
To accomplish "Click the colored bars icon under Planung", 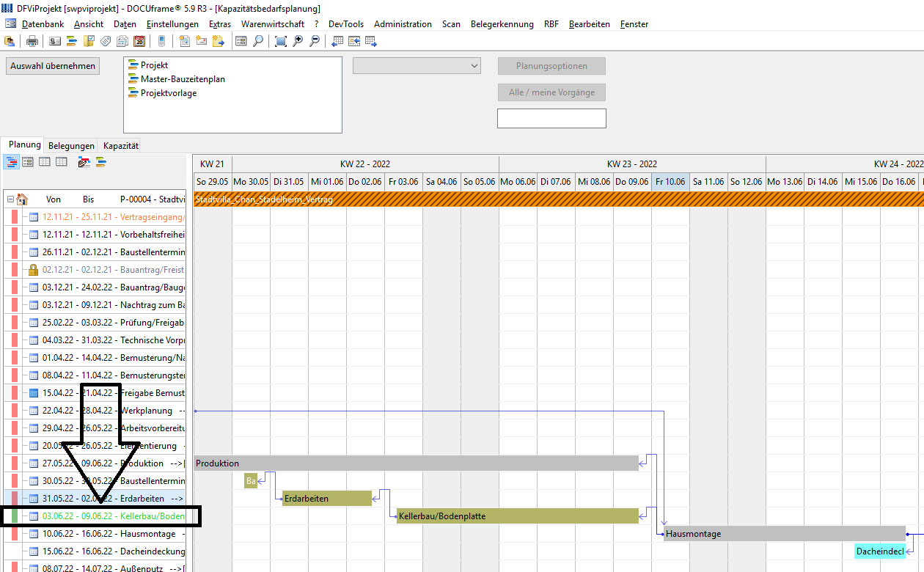I will (x=100, y=161).
